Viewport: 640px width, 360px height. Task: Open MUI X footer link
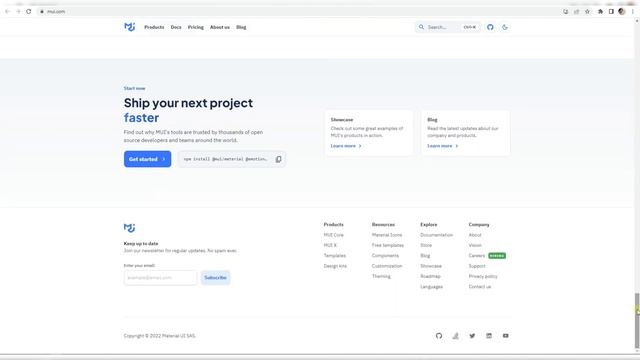tap(330, 245)
